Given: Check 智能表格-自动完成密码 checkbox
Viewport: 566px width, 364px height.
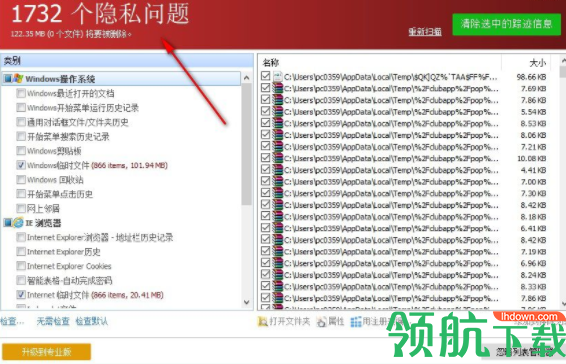Looking at the screenshot, I should [21, 280].
